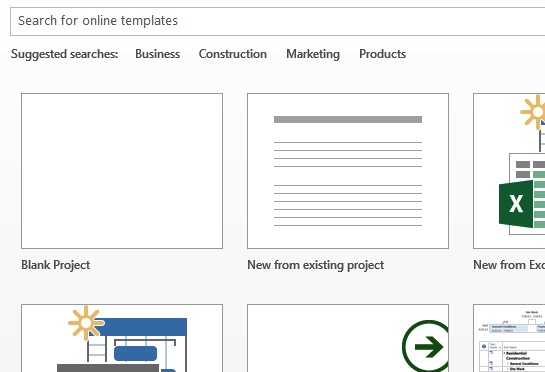Click the green Excel logo icon
The image size is (545, 372).
click(516, 204)
